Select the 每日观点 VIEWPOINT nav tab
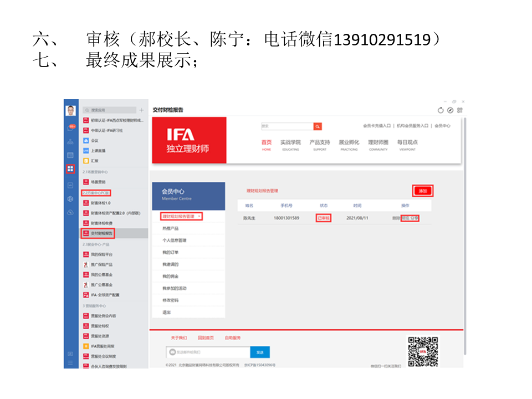 [x=407, y=145]
